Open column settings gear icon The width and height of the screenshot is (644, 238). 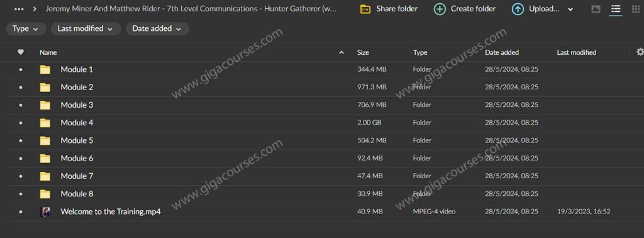click(x=640, y=52)
